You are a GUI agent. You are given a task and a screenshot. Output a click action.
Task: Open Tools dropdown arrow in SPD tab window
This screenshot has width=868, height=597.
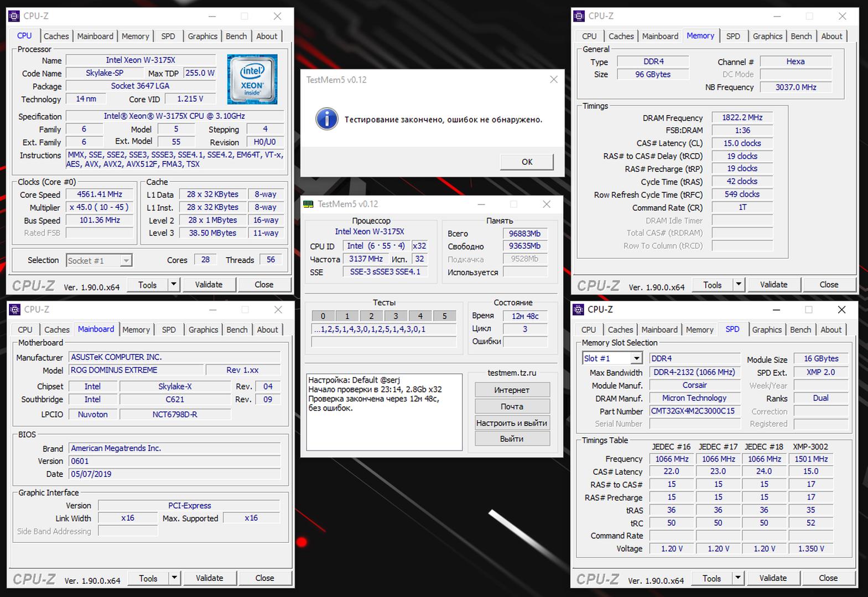click(x=738, y=578)
